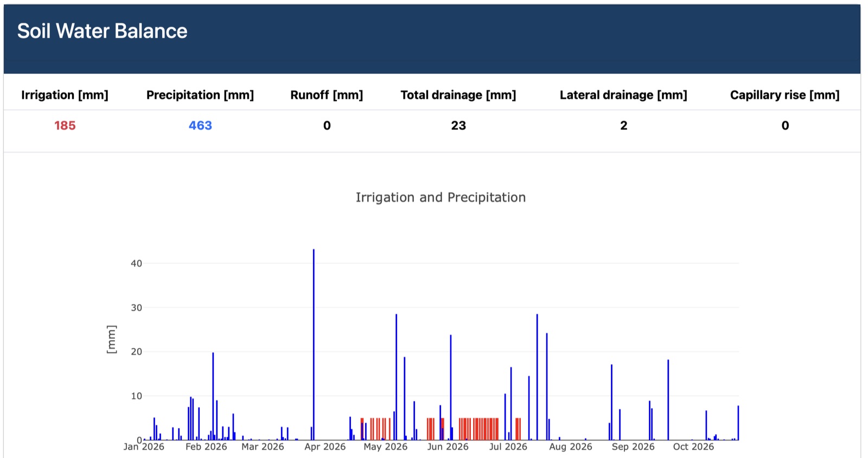Click the "Sep 2026" x-axis label
The image size is (868, 458).
(x=633, y=447)
